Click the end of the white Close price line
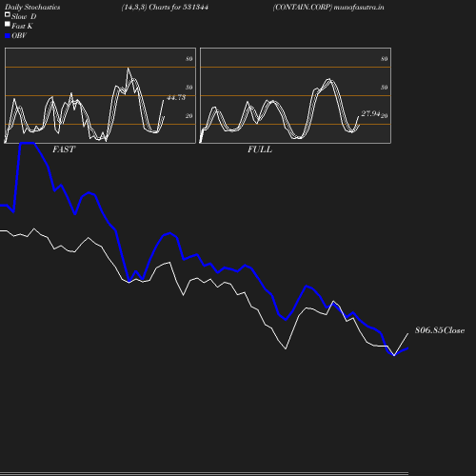476x476 pixels. (407, 334)
